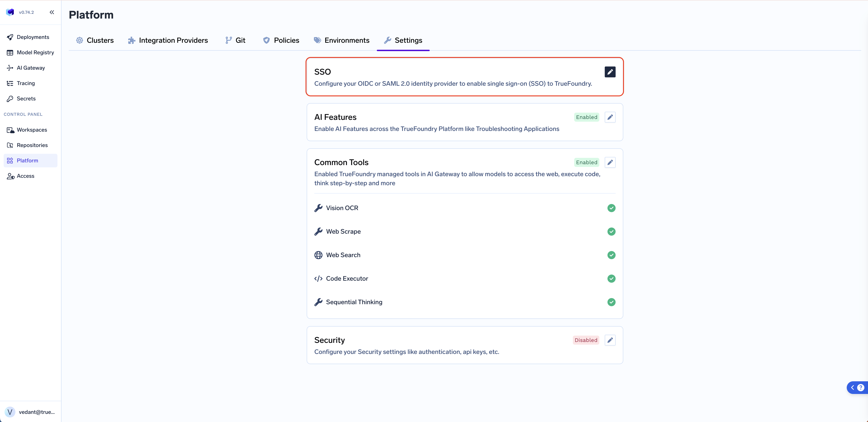The image size is (868, 422).
Task: Open Tracing in the sidebar
Action: point(31,83)
